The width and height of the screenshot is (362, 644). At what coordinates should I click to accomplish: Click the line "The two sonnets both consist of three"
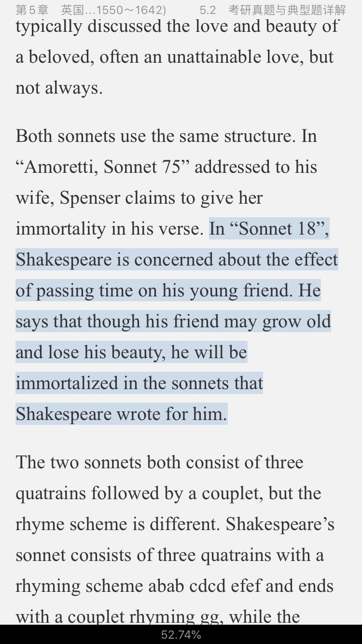tap(159, 462)
